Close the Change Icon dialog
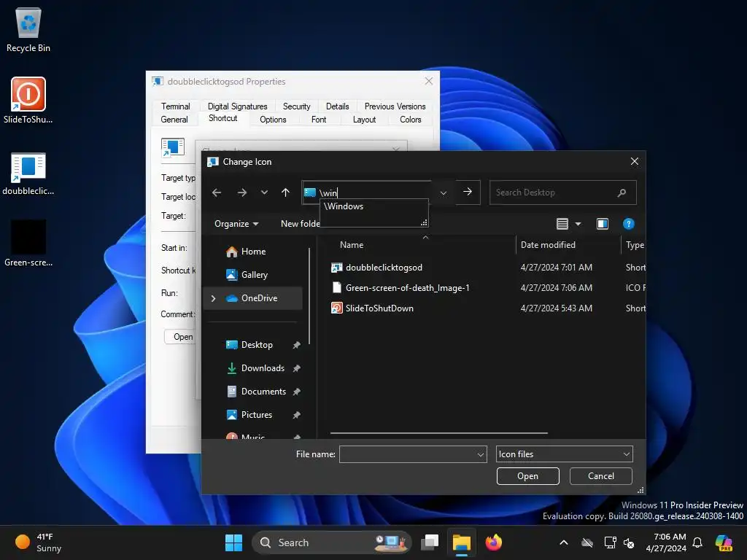The height and width of the screenshot is (560, 747). pyautogui.click(x=634, y=161)
